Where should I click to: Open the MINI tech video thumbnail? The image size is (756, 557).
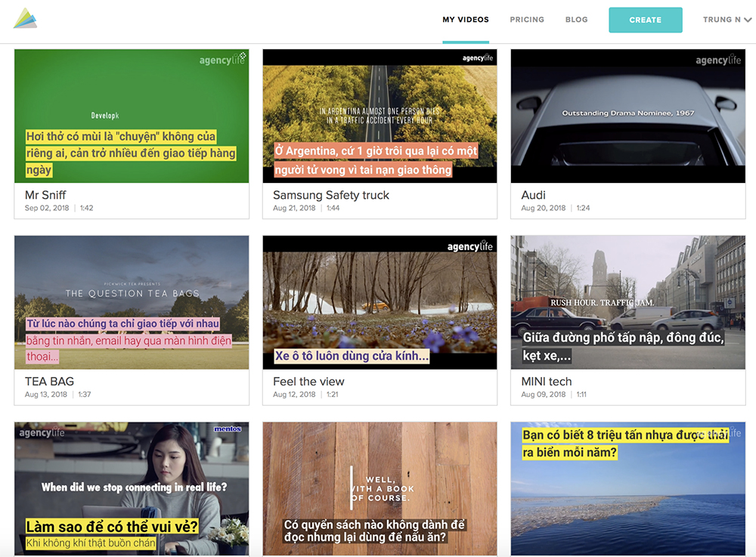[x=627, y=302]
